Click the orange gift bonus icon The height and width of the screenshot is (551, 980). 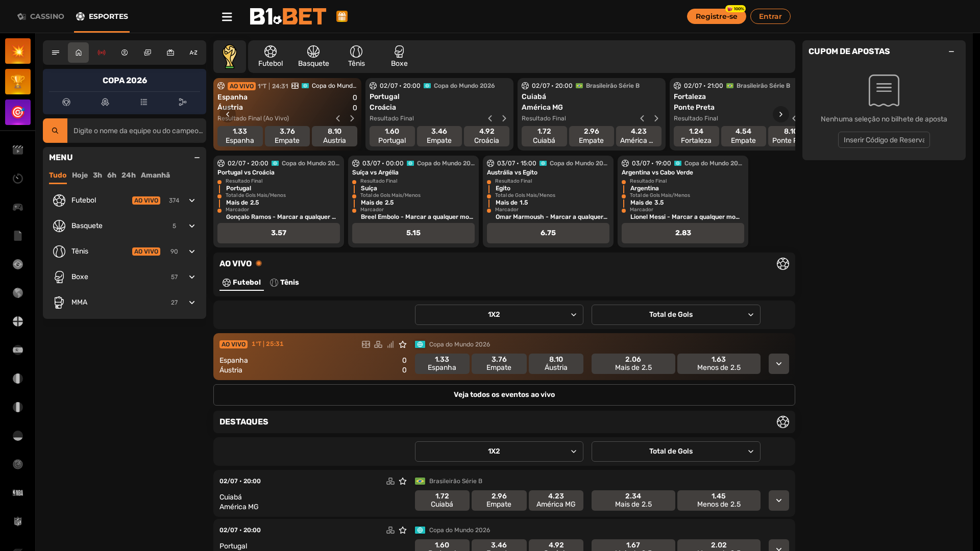342,16
